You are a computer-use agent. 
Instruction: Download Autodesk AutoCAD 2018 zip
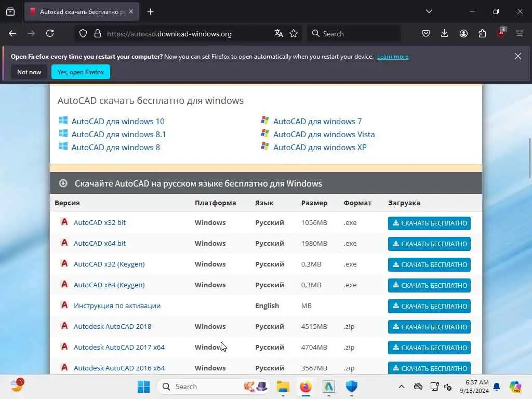pyautogui.click(x=429, y=327)
